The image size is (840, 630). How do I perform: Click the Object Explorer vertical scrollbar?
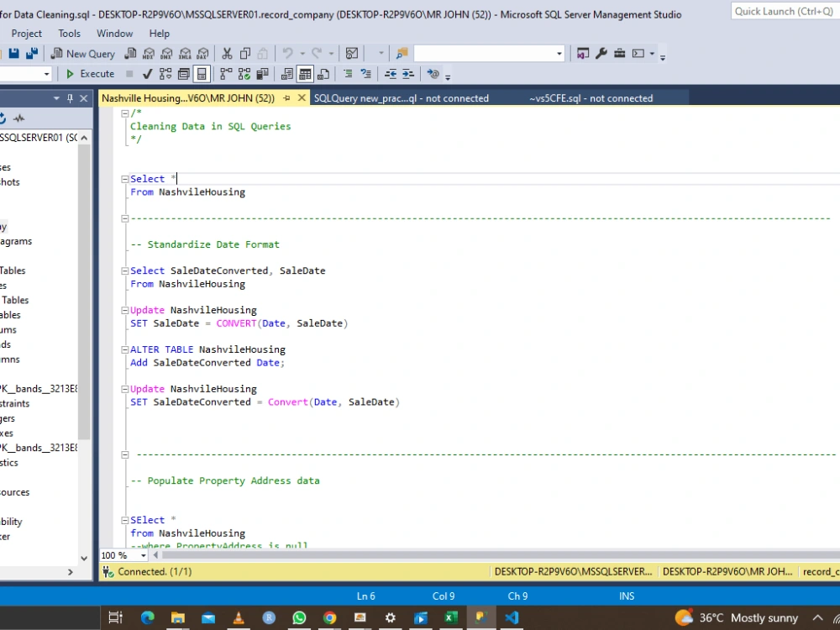click(x=83, y=292)
